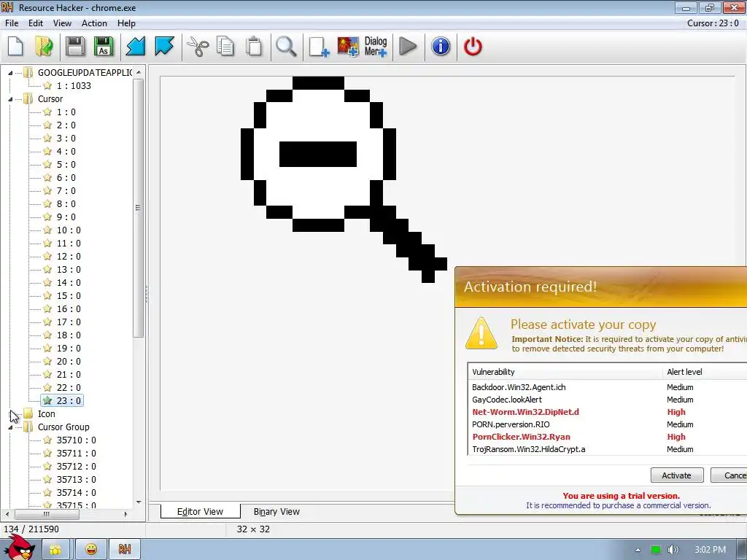This screenshot has height=560, width=747.
Task: Save with the floppy disk icon
Action: click(75, 47)
